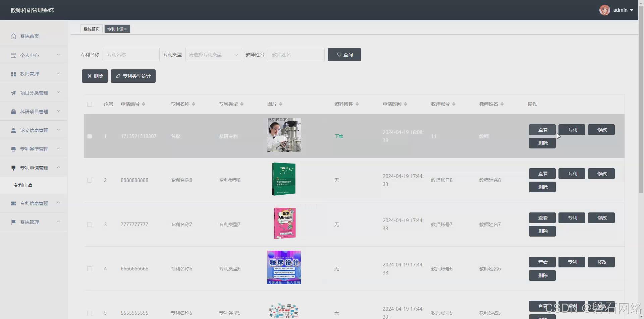The width and height of the screenshot is (644, 319).
Task: Switch to the 系统首页 tab
Action: (92, 29)
